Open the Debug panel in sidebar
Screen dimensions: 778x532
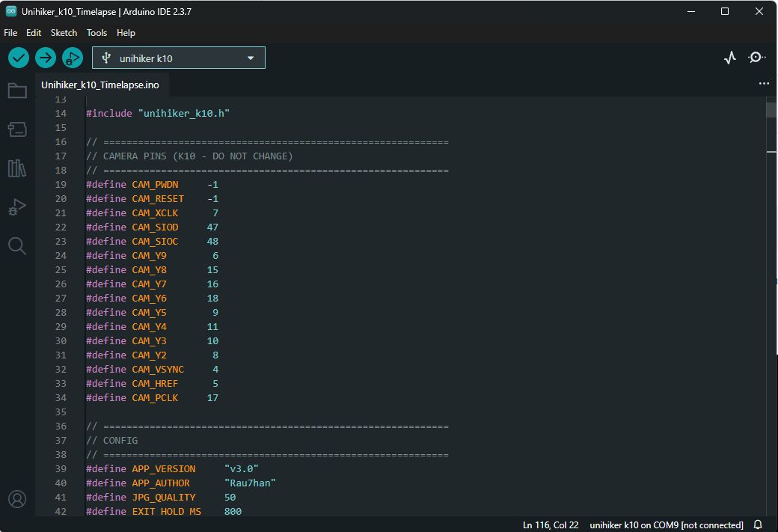17,207
